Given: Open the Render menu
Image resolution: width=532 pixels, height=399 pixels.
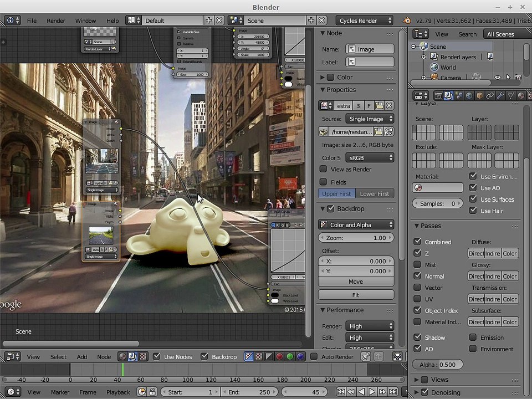Looking at the screenshot, I should coord(55,21).
